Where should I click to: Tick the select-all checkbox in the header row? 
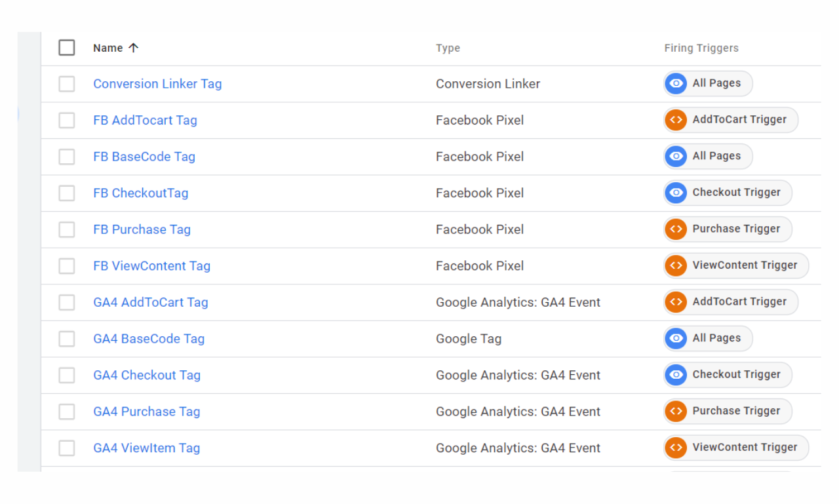pyautogui.click(x=67, y=48)
